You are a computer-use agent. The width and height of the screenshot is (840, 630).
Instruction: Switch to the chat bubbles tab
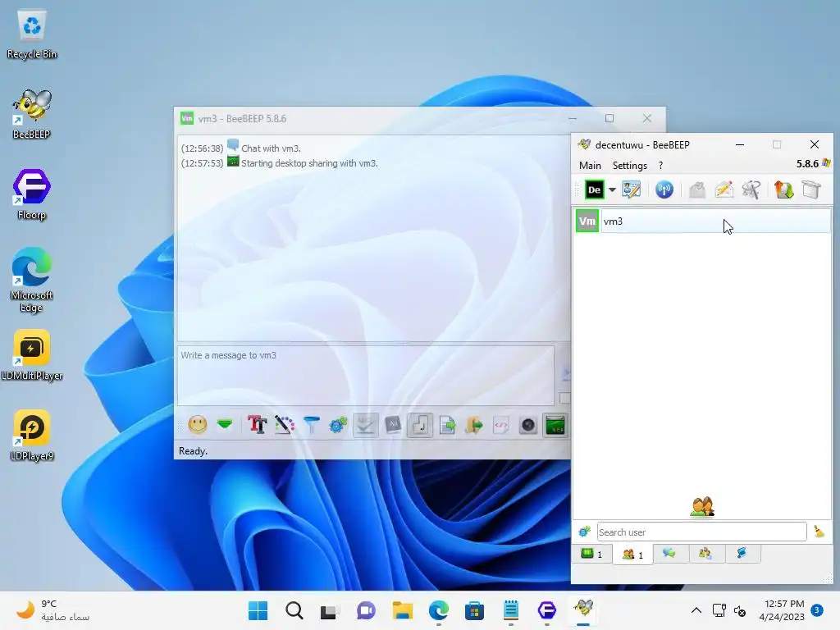(x=669, y=554)
